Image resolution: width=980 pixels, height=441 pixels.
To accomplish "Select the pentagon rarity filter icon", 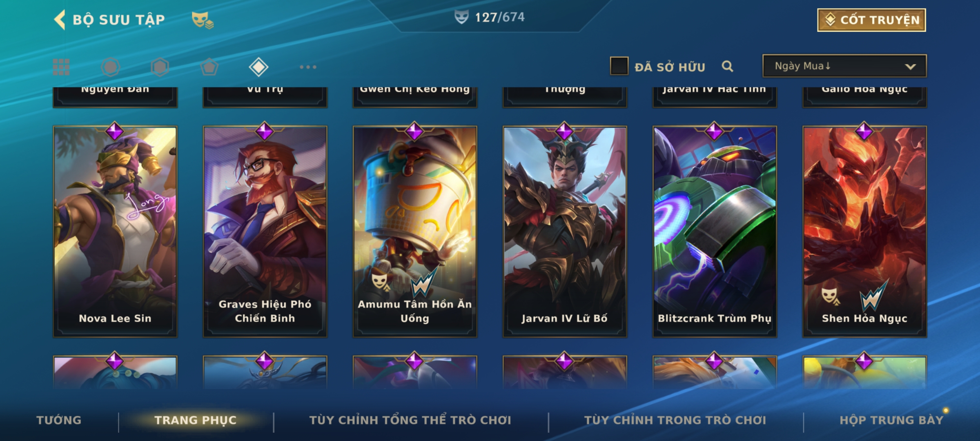I will 209,67.
